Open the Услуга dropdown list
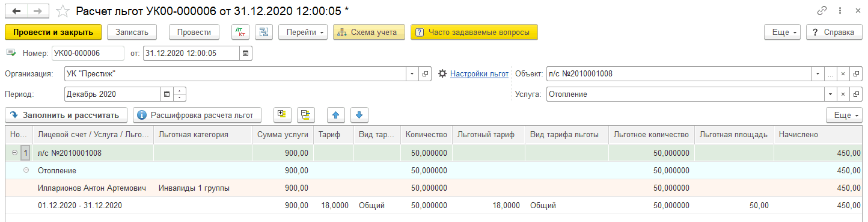 830,94
